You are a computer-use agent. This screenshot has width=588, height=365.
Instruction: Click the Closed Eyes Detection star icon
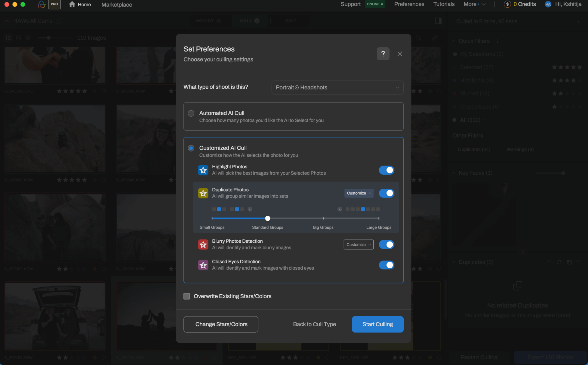pos(203,265)
